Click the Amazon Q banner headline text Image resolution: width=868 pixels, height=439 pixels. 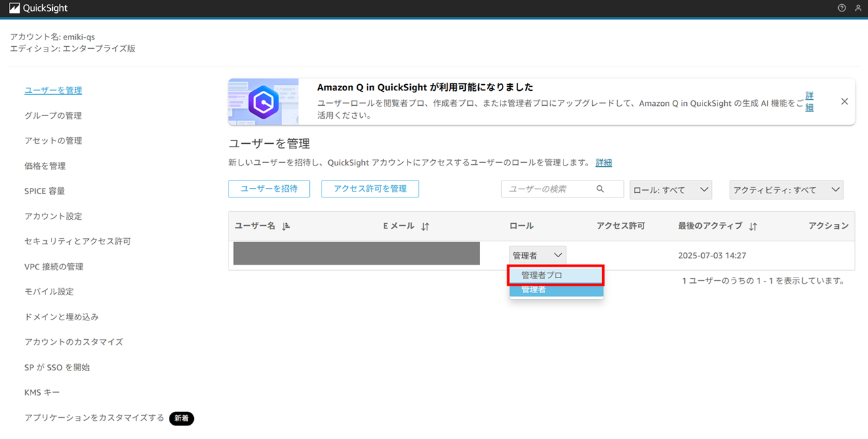[x=425, y=88]
